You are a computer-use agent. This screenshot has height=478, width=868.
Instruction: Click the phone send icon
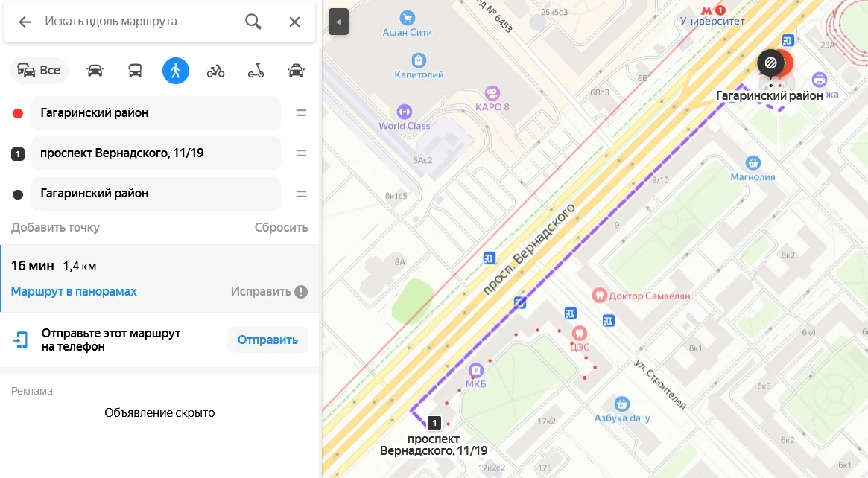tap(20, 340)
